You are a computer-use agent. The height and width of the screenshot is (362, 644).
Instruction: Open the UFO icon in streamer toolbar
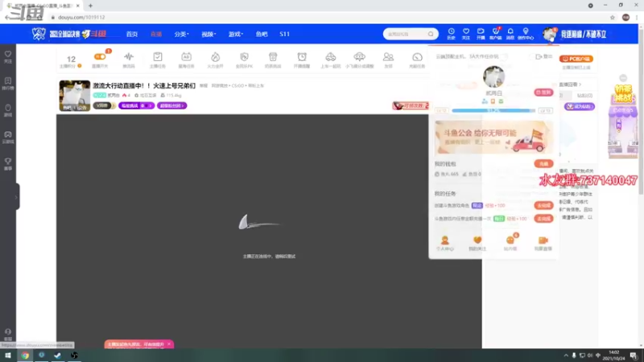coord(359,56)
